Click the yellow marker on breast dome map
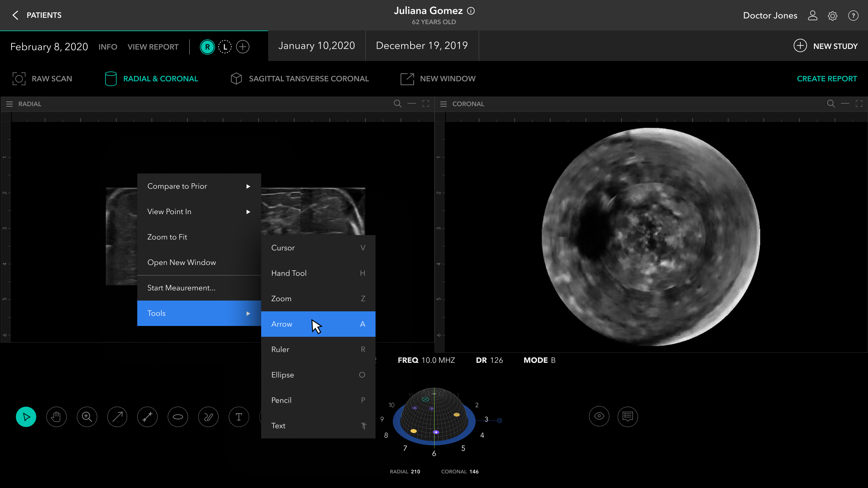 click(457, 415)
